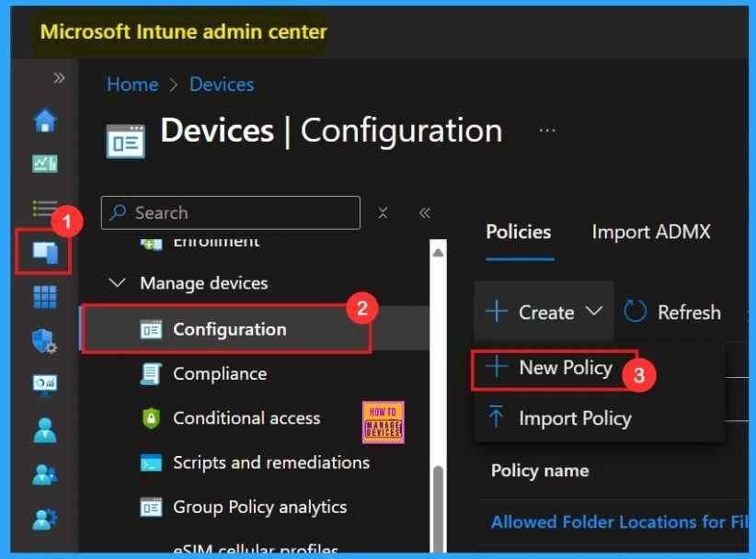Open the more options ellipsis beside title

(x=547, y=131)
